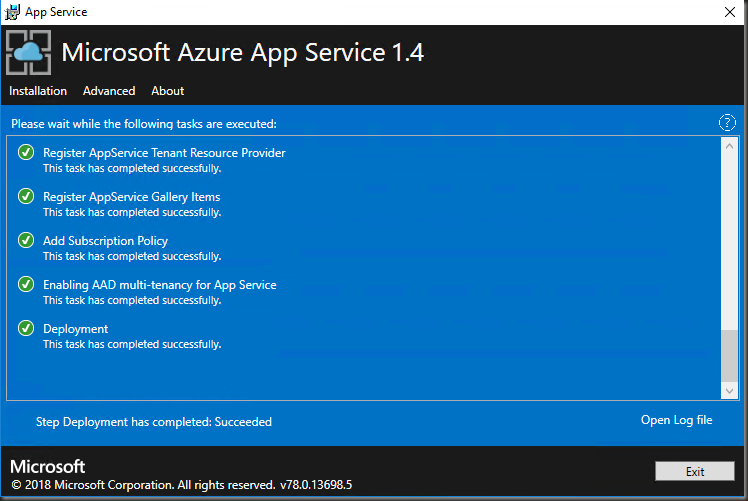The image size is (748, 501).
Task: Click the scrollbar up arrow in task list
Action: pos(729,145)
